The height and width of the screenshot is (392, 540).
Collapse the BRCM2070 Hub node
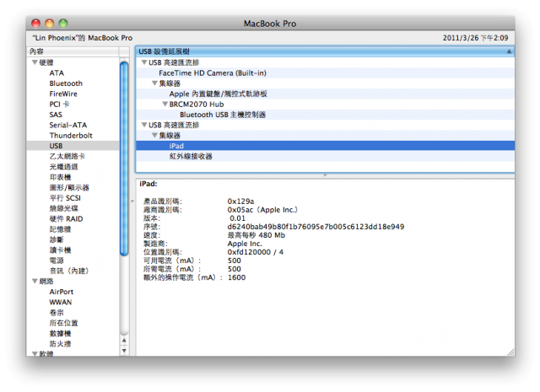[165, 104]
